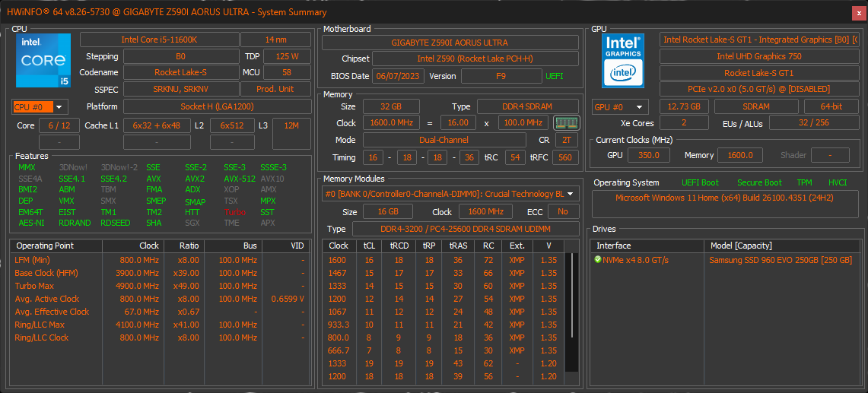Click the MCU 58 value

click(x=287, y=72)
